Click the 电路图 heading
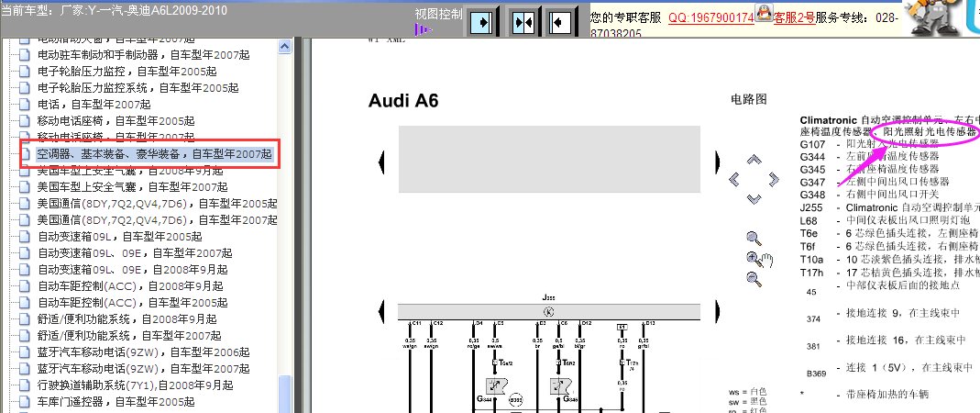This screenshot has height=413, width=980. click(748, 99)
